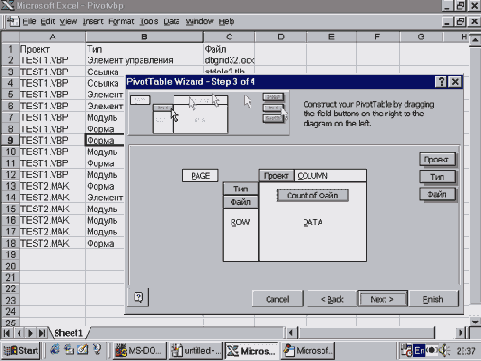Select column E header
Viewport: 481px width, 361px height.
click(331, 37)
